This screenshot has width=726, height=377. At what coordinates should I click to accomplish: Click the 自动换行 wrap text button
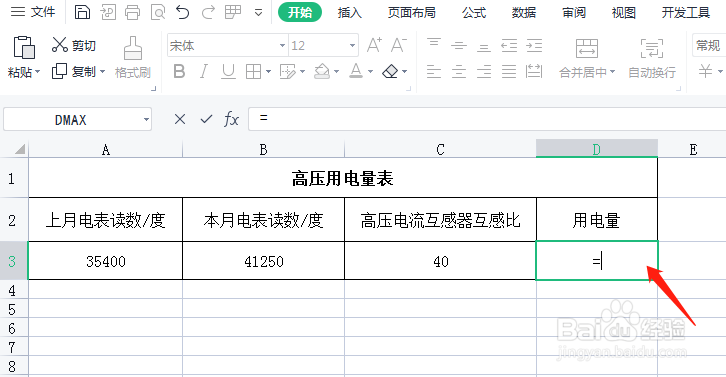click(x=651, y=58)
